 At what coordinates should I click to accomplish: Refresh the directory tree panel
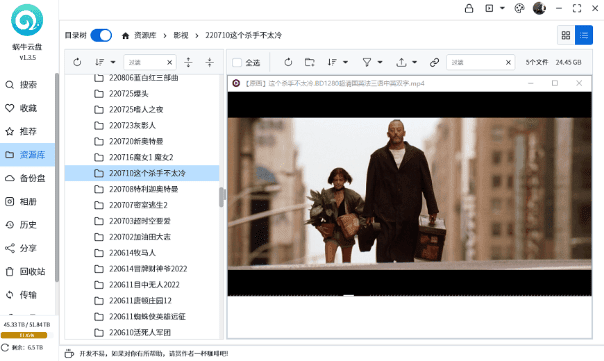(77, 62)
